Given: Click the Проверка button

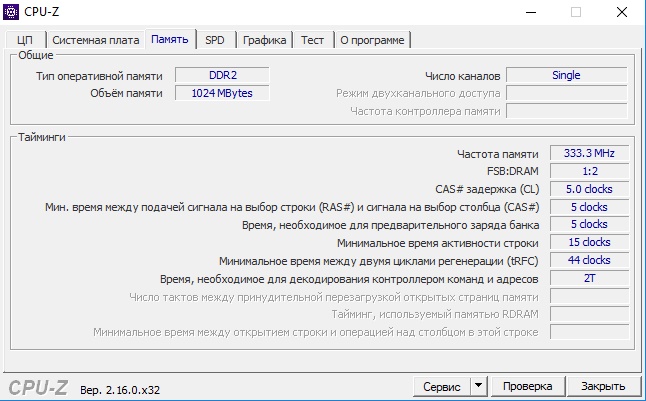Looking at the screenshot, I should click(x=528, y=386).
